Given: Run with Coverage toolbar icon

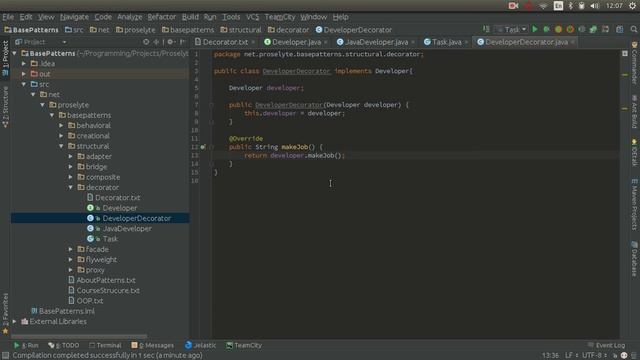Looking at the screenshot, I should click(x=558, y=29).
